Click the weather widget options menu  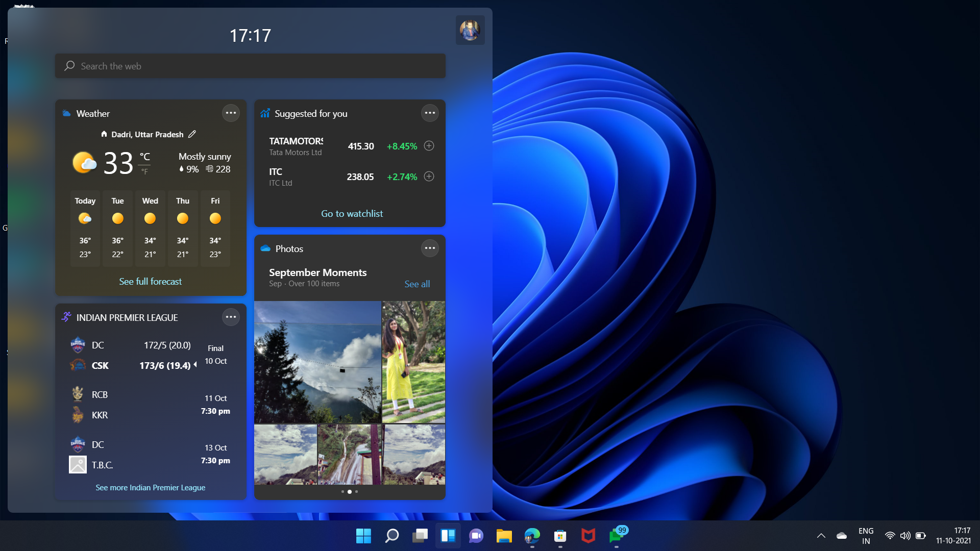pos(231,113)
